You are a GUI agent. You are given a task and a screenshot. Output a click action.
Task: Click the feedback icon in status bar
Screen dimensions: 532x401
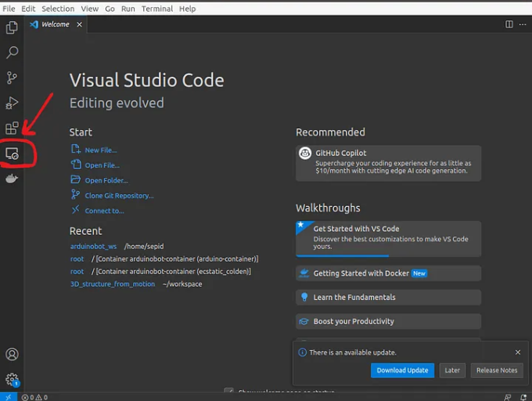(x=508, y=397)
